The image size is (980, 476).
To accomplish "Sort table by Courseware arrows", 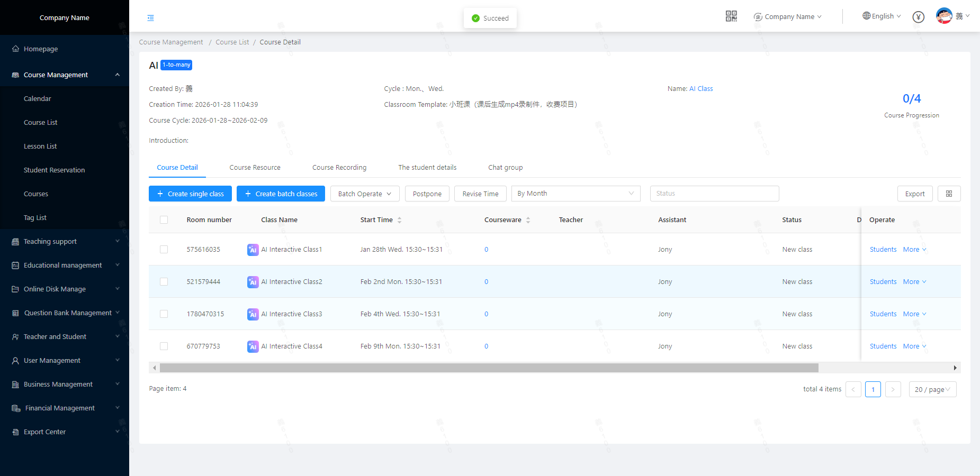I will [528, 220].
